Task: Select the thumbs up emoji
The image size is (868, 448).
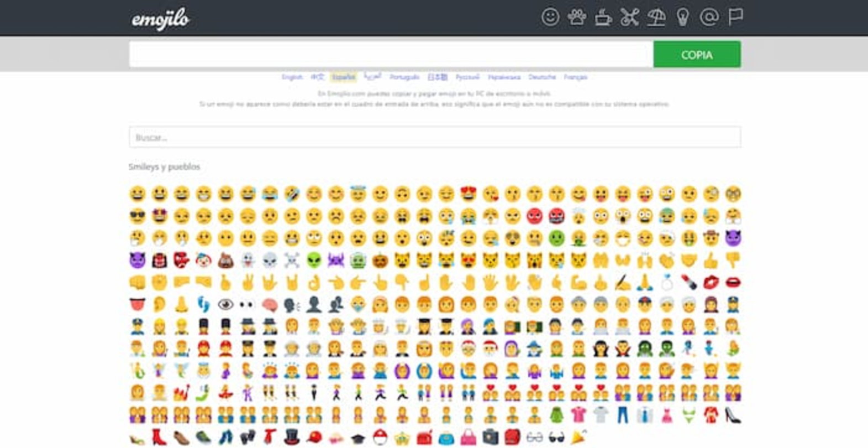Action: (711, 261)
